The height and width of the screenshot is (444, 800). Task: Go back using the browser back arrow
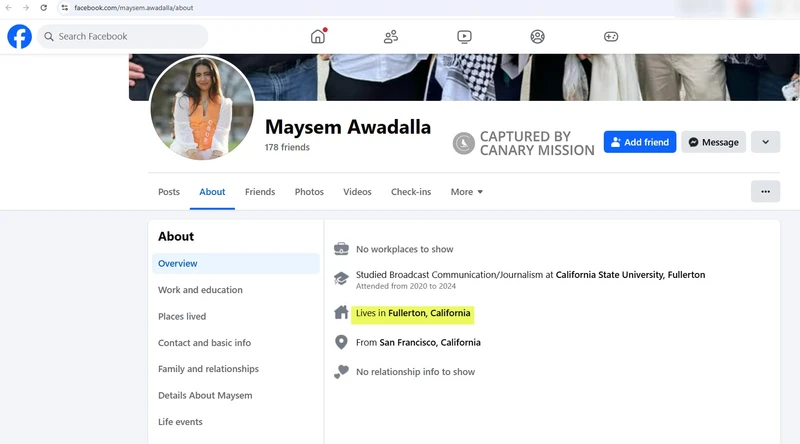pyautogui.click(x=9, y=7)
